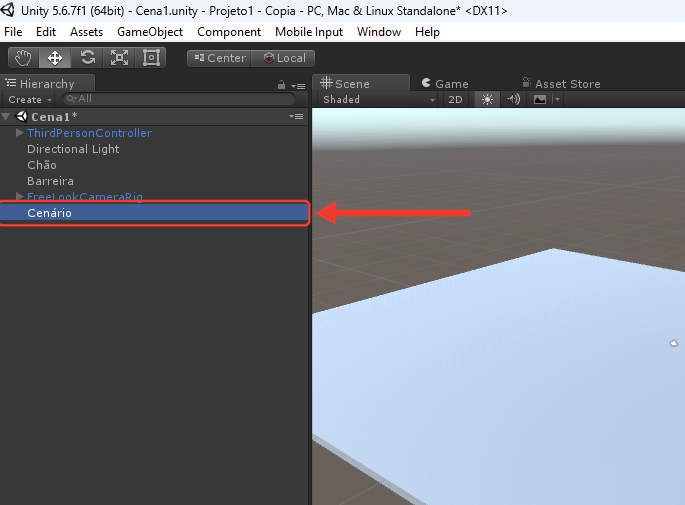Image resolution: width=685 pixels, height=505 pixels.
Task: Click the Hierarchy search field
Action: click(179, 99)
